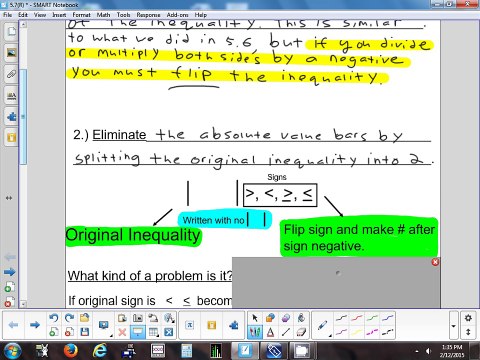Click the red X delete icon
This screenshot has width=480, height=360.
(122, 332)
